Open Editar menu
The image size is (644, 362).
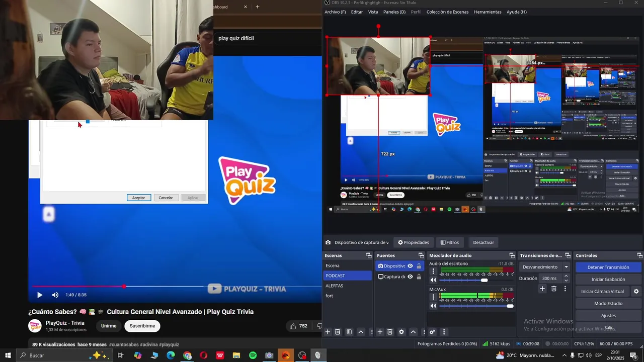pyautogui.click(x=357, y=12)
